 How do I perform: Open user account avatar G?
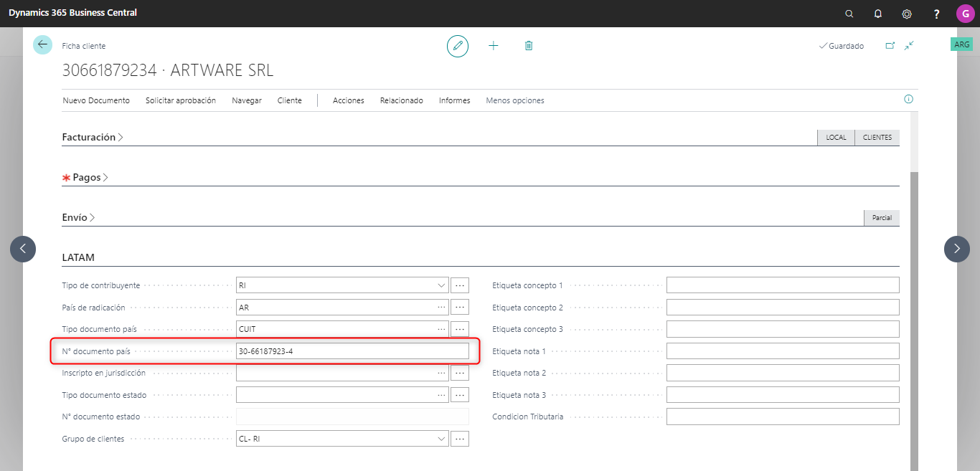(965, 14)
